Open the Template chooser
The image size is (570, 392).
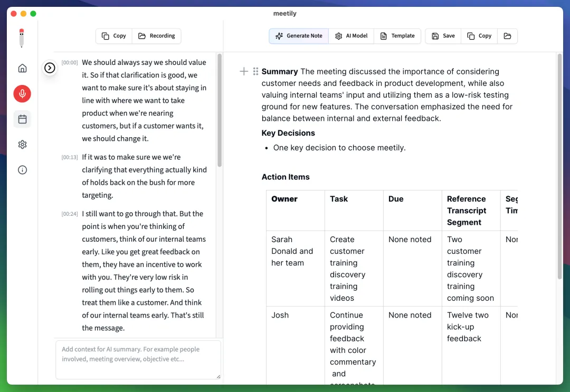(x=397, y=36)
